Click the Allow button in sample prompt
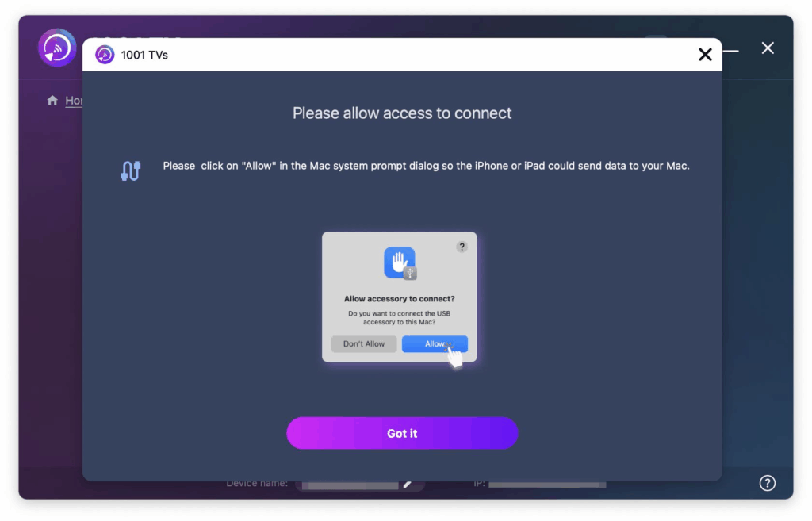 pos(435,344)
